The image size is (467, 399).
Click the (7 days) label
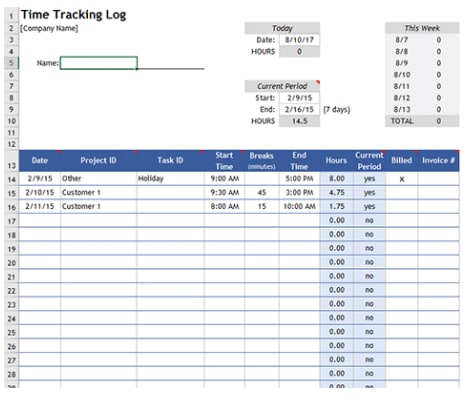(337, 110)
